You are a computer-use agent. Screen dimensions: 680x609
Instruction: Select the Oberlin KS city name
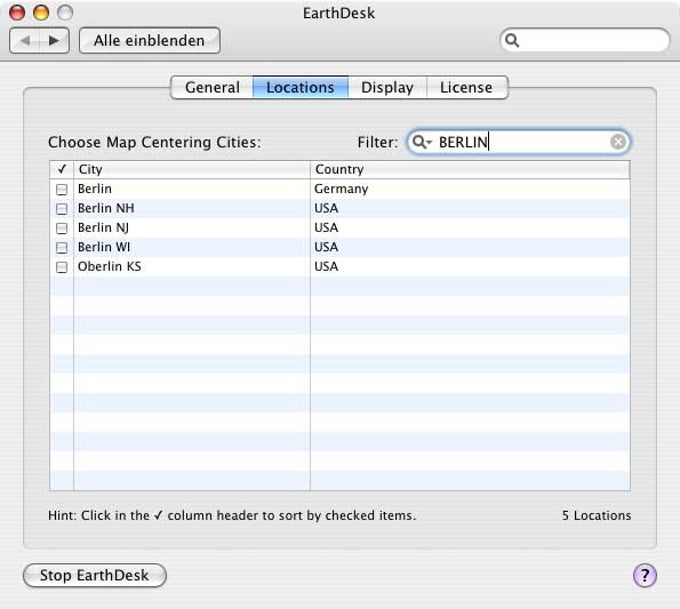(x=109, y=266)
